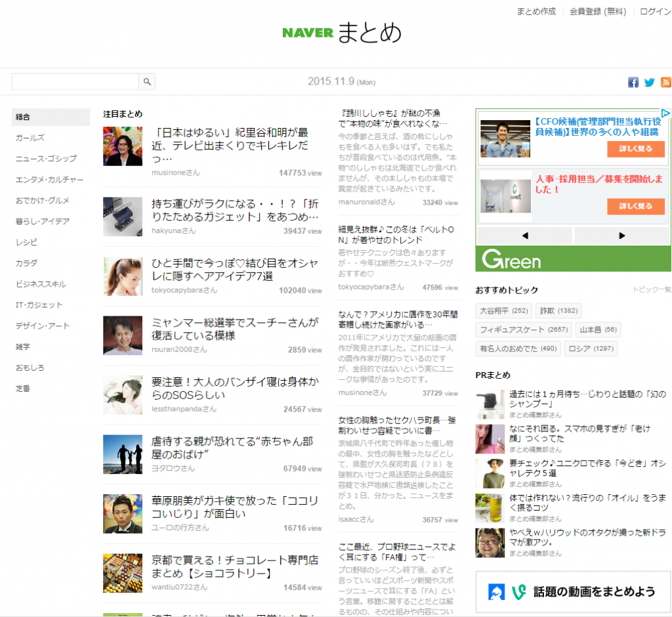
Task: Click the NAVER まとめ logo
Action: 341,33
